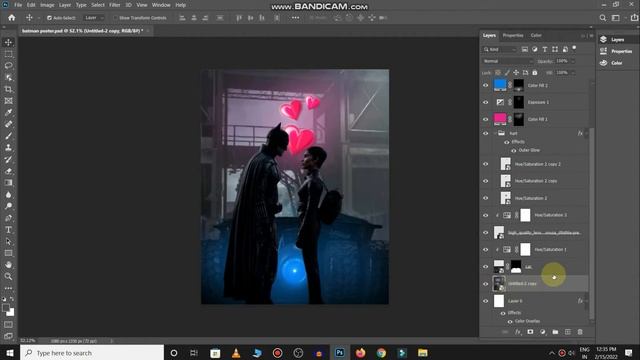Open Auto-Select Layer dropdown
640x360 pixels.
(94, 18)
